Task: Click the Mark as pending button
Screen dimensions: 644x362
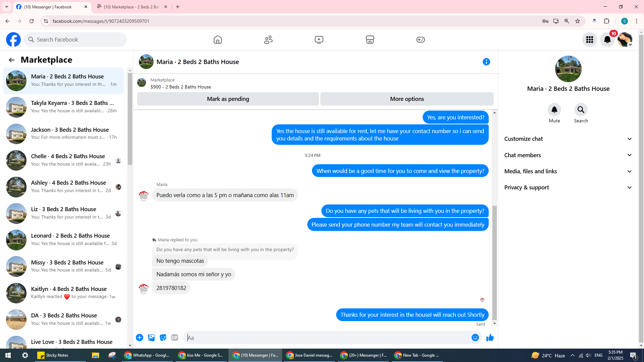Action: (x=228, y=99)
